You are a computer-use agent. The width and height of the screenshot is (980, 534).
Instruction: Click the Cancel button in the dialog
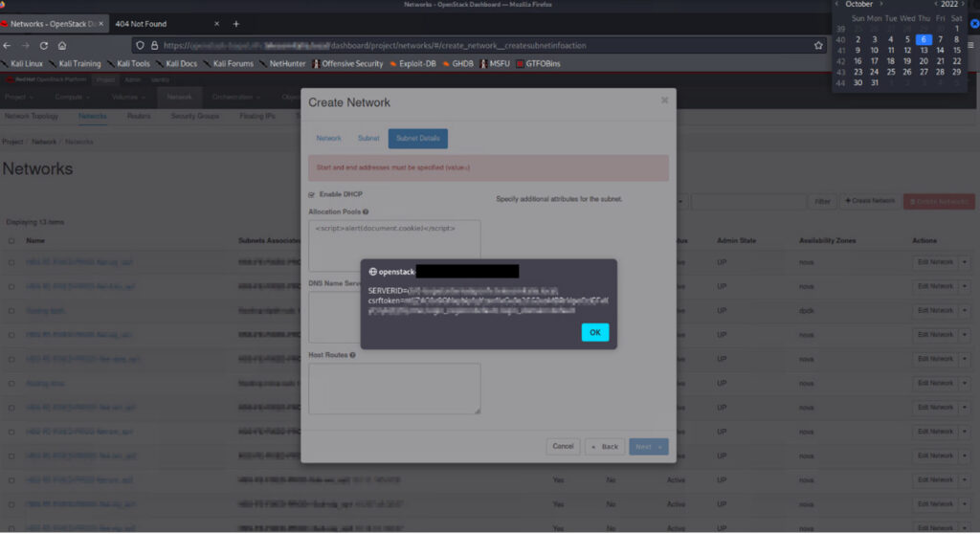pos(563,446)
